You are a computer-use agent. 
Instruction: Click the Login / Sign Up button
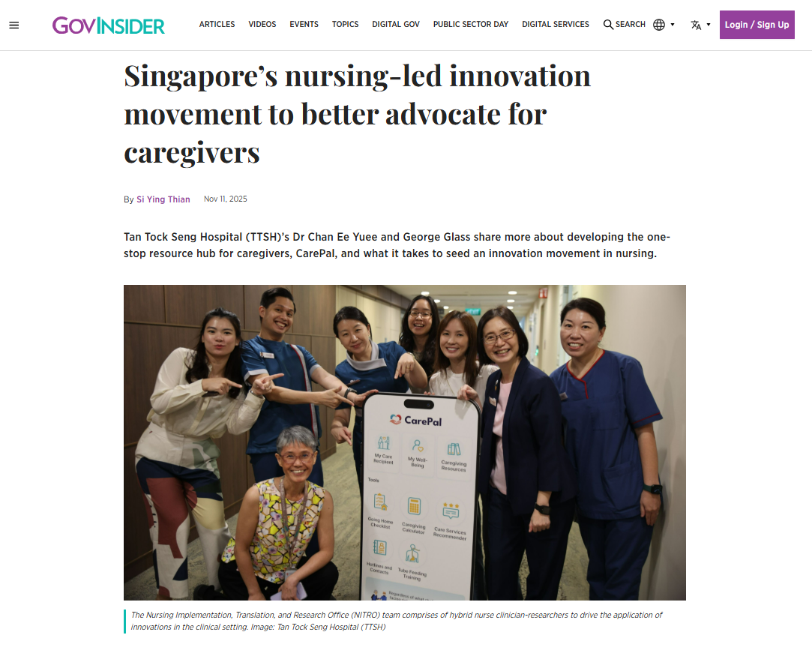coord(757,24)
